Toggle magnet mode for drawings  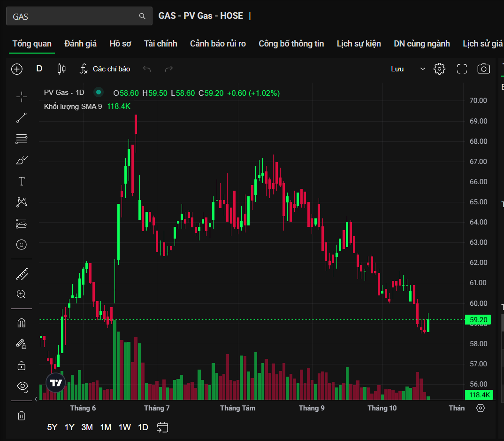tap(22, 323)
